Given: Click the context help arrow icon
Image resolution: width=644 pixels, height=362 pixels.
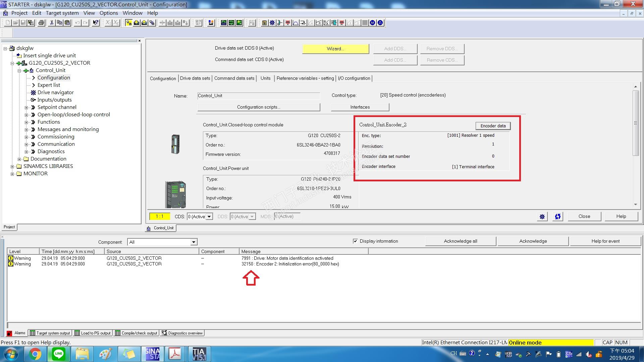Looking at the screenshot, I should tap(96, 23).
